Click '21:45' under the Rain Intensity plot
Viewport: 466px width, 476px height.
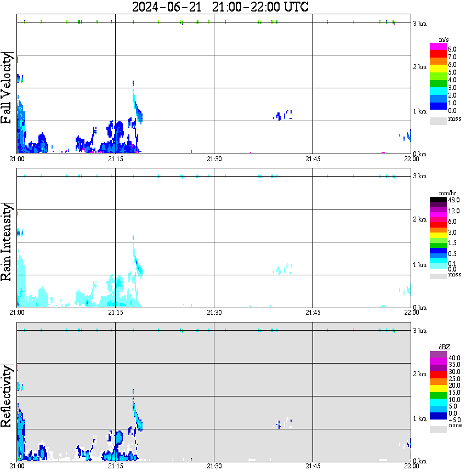click(313, 313)
